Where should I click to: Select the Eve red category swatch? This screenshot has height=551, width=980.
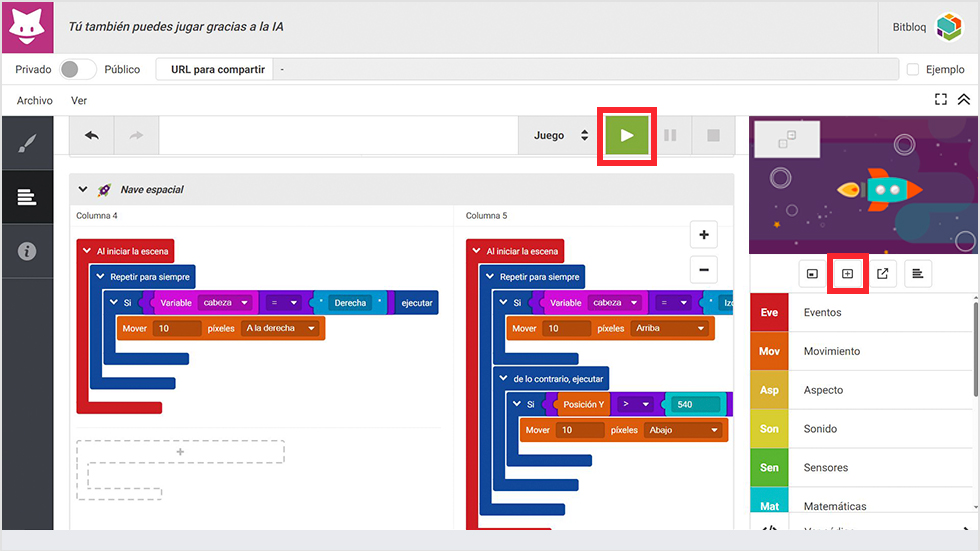pyautogui.click(x=769, y=312)
